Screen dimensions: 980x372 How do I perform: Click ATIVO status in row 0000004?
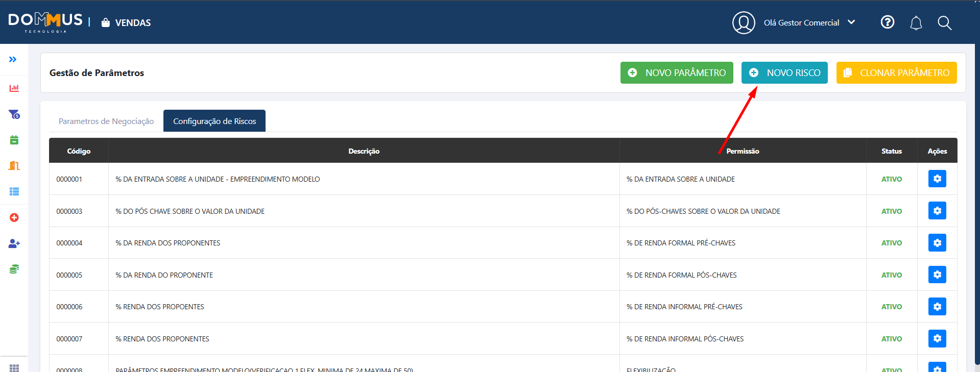click(x=892, y=243)
